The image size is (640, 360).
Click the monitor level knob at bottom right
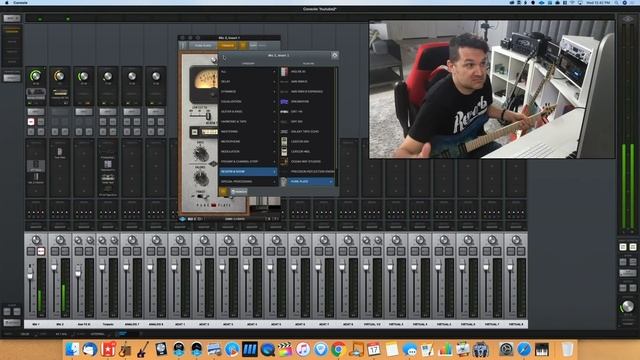click(x=627, y=306)
